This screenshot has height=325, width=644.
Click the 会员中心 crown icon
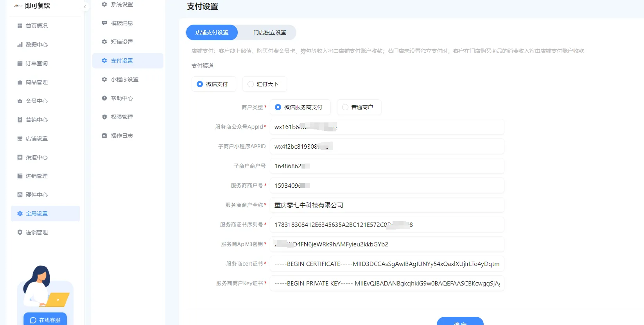pyautogui.click(x=20, y=101)
